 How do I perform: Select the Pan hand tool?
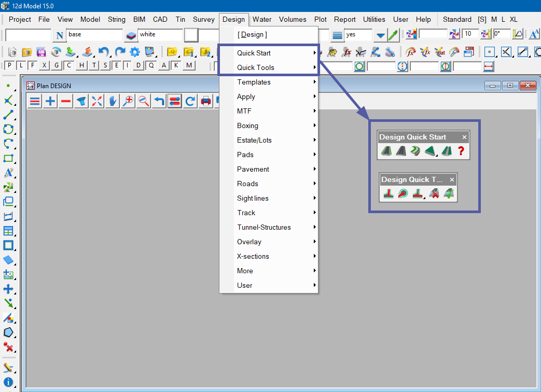pyautogui.click(x=113, y=101)
